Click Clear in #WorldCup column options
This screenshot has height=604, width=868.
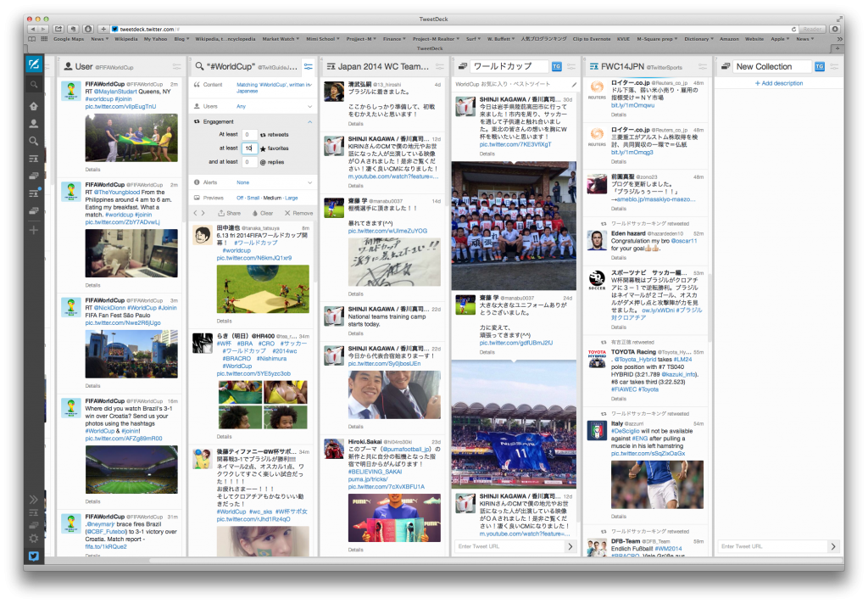pyautogui.click(x=263, y=213)
